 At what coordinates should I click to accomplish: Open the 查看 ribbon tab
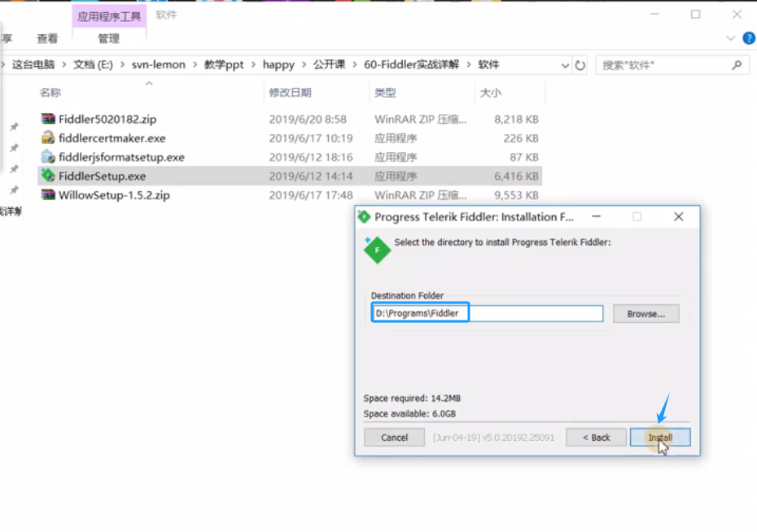coord(47,38)
